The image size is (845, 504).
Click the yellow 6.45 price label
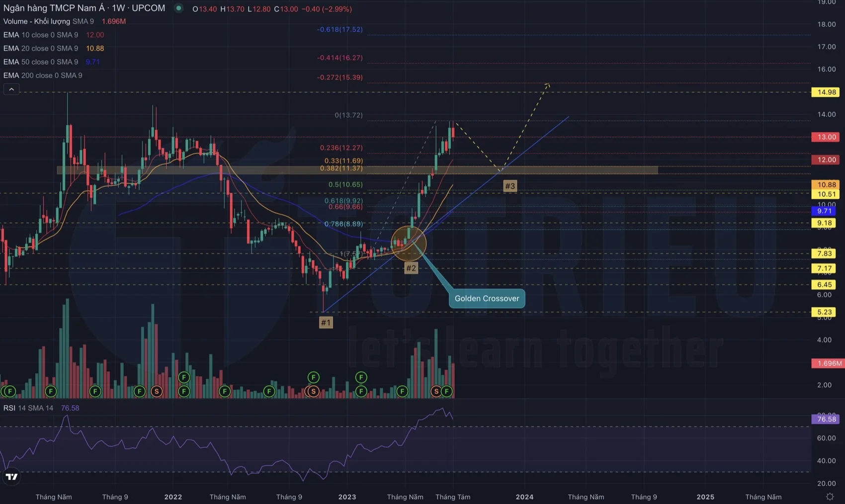825,285
